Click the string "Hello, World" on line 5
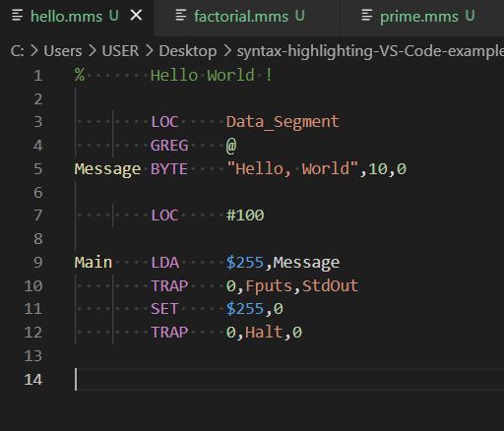Image resolution: width=504 pixels, height=431 pixels. pos(292,168)
